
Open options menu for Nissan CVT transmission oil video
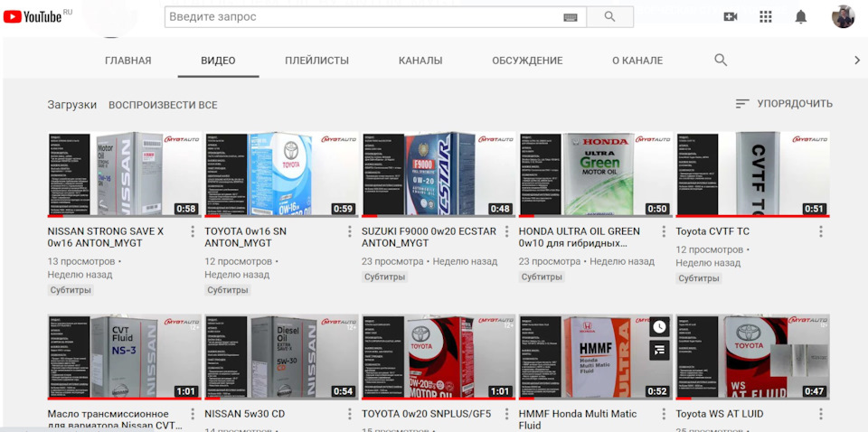(x=193, y=414)
